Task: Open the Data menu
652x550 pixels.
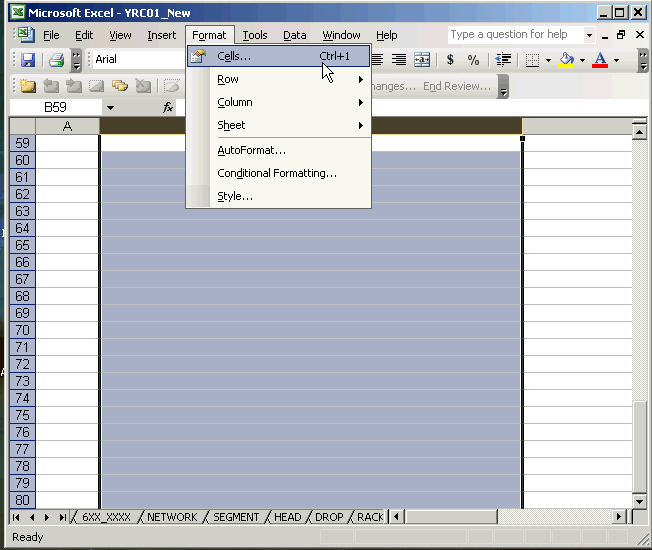Action: pos(295,35)
